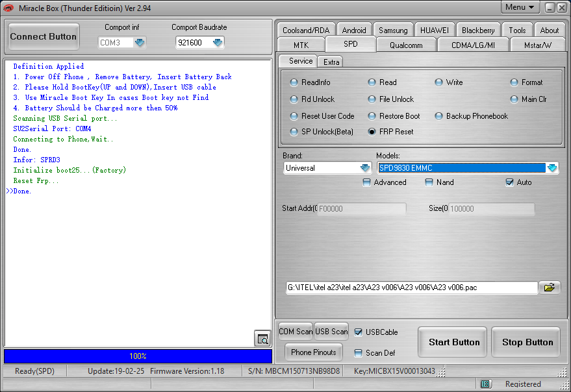Image resolution: width=571 pixels, height=392 pixels.
Task: Switch to the Samsung tab
Action: click(x=393, y=31)
